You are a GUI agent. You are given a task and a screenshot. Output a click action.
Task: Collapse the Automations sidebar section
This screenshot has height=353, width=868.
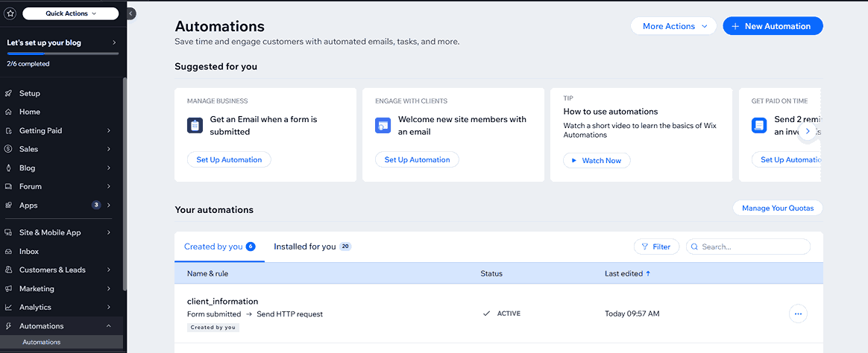109,326
